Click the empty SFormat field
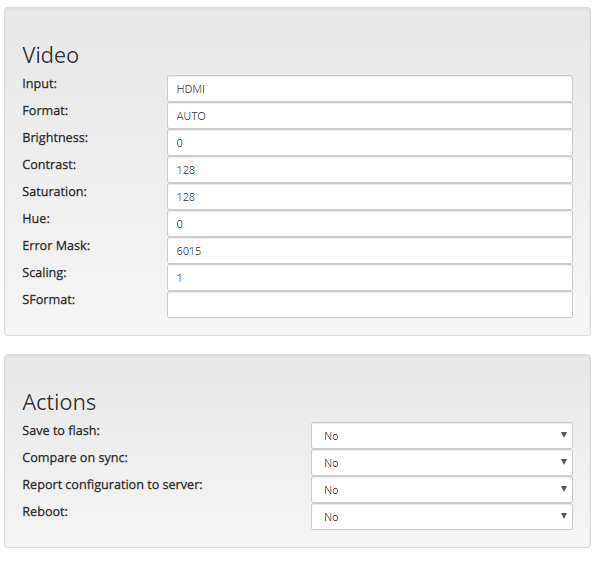This screenshot has height=564, width=599. (x=370, y=305)
